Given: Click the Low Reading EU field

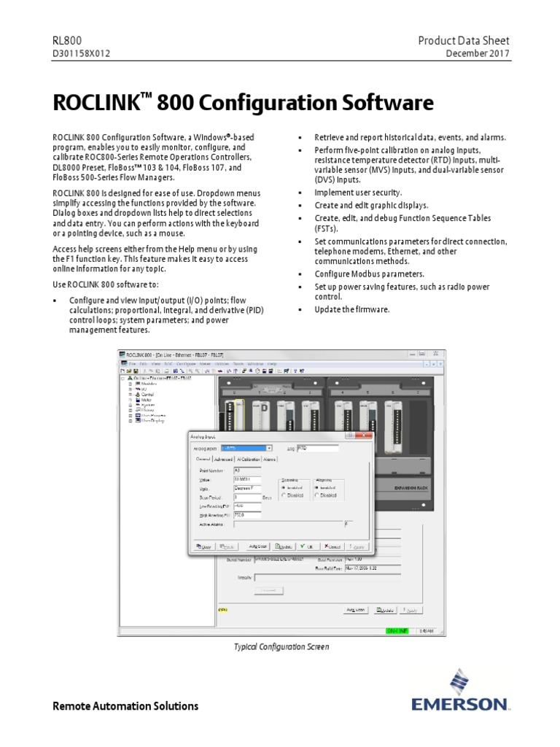Looking at the screenshot, I should point(248,506).
